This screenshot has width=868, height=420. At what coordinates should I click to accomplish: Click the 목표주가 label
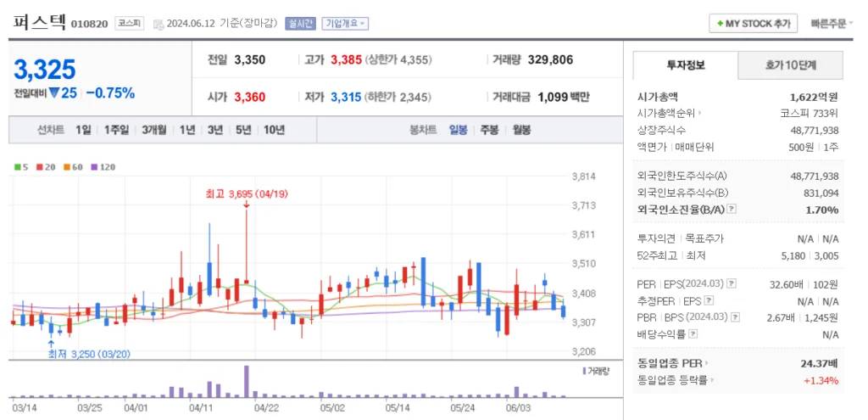pos(704,238)
